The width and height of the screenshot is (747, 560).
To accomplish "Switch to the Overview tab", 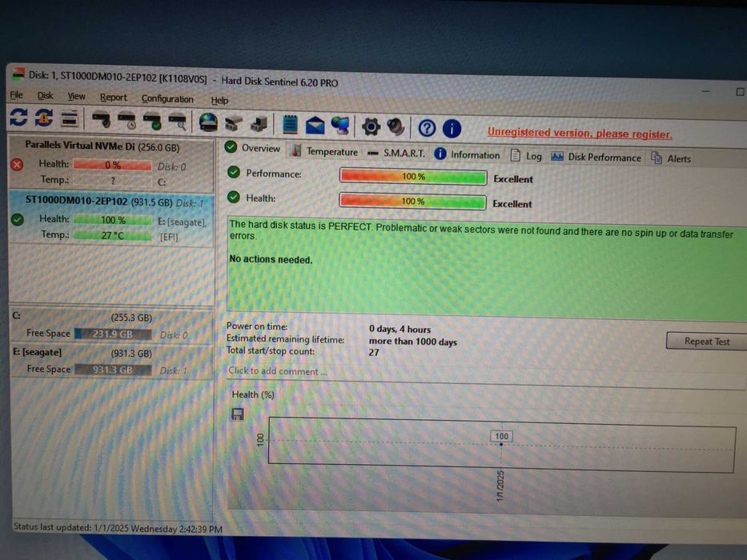I will point(253,148).
